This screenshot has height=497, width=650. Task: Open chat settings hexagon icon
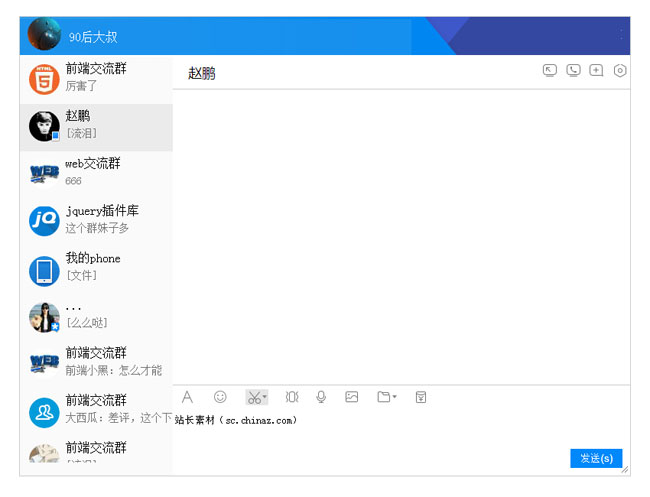coord(620,70)
